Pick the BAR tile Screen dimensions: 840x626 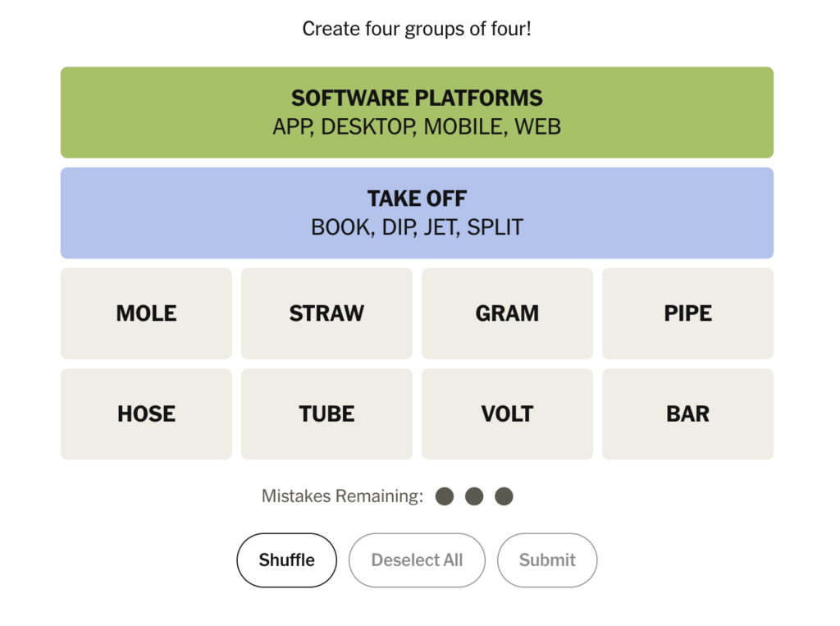tap(687, 414)
